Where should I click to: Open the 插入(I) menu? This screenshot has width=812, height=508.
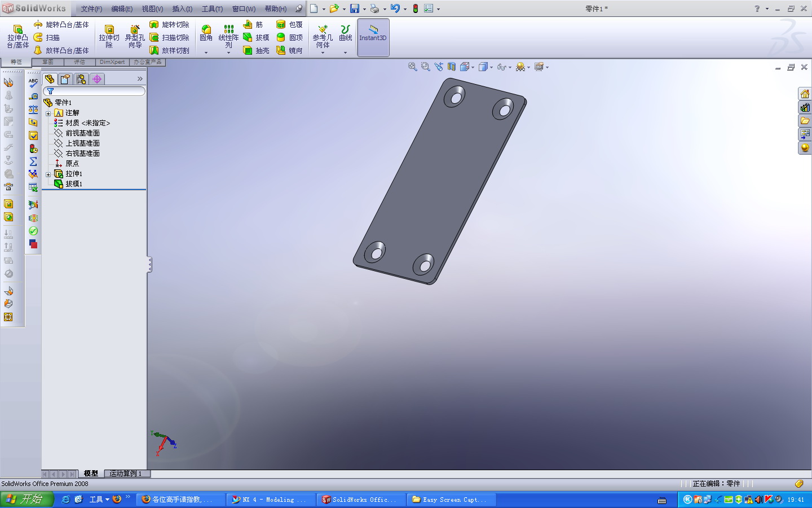[182, 9]
